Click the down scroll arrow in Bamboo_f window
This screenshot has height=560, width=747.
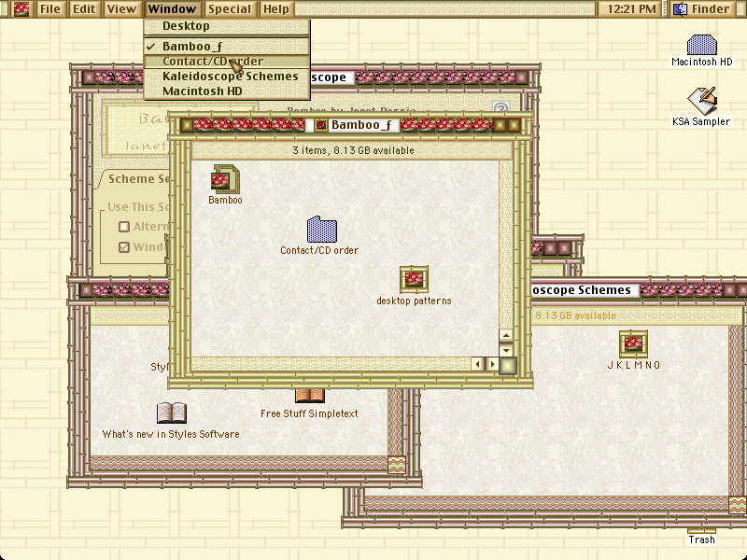coord(506,351)
